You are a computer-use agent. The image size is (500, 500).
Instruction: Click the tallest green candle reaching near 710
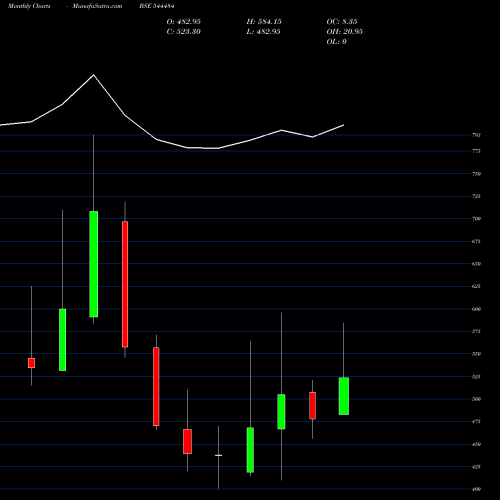(94, 264)
